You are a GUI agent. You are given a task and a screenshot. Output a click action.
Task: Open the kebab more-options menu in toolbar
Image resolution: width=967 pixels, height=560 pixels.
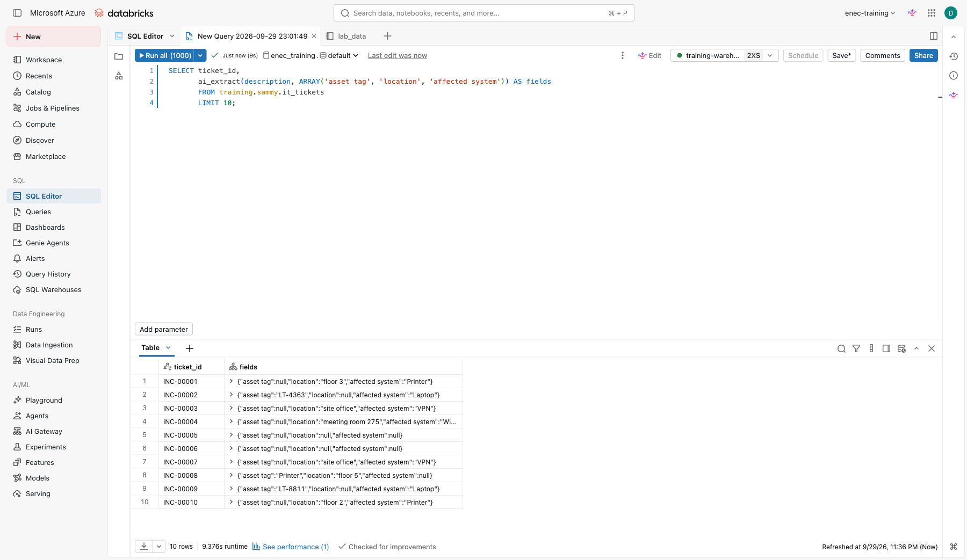coord(623,55)
